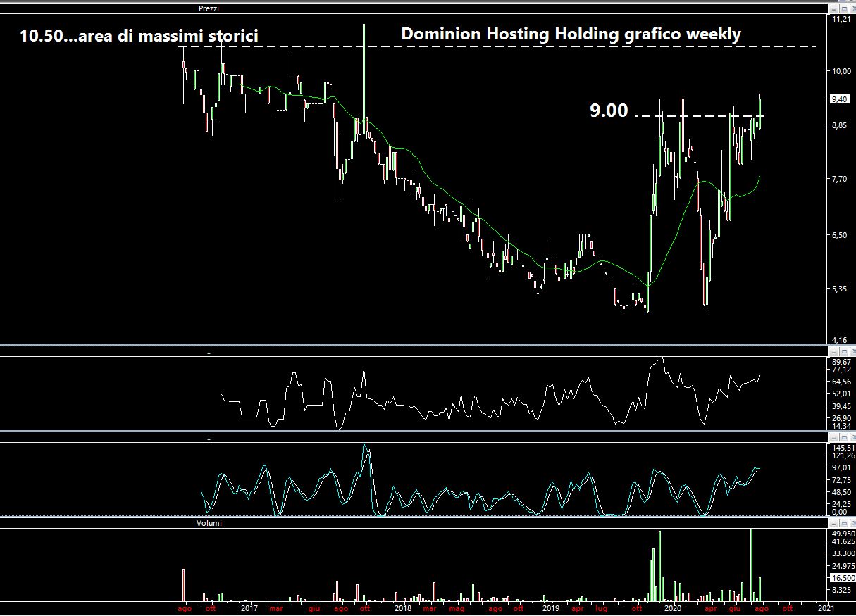Click the current price tag 9,40
Image resolution: width=856 pixels, height=616 pixels.
(840, 99)
